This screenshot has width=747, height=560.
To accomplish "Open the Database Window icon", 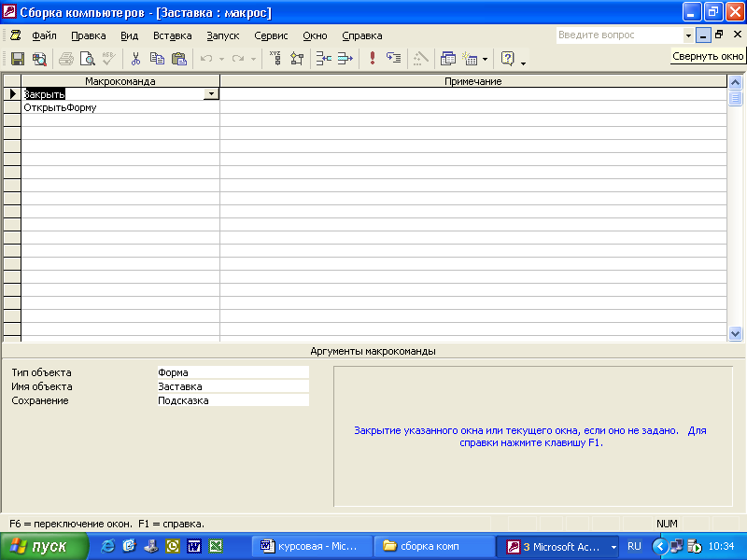I will (x=447, y=59).
